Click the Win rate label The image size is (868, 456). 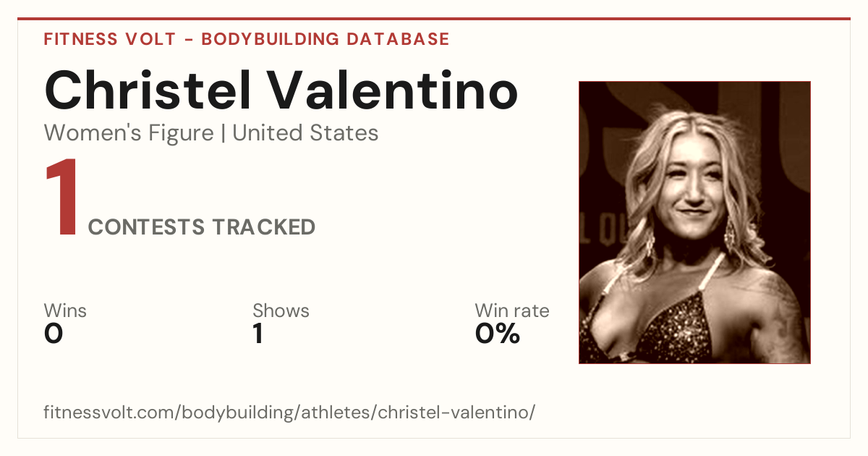[x=512, y=311]
